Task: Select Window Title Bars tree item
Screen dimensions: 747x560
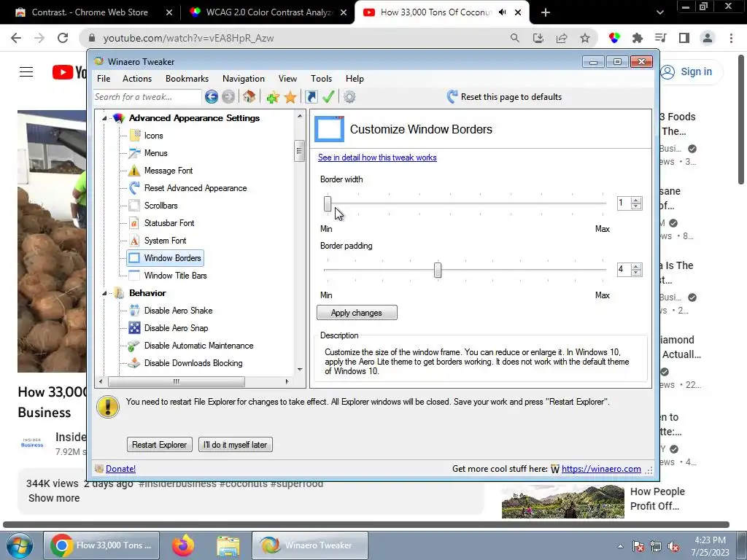Action: 175,276
